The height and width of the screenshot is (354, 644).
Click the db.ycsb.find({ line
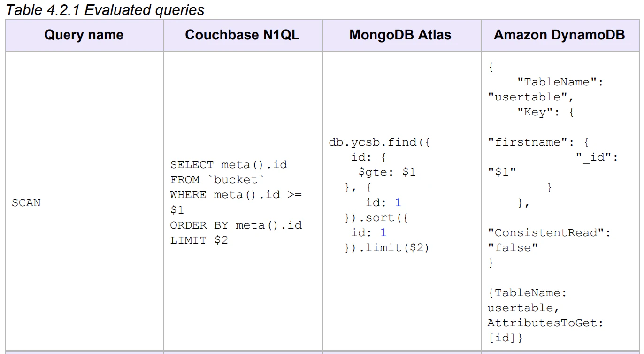click(x=379, y=142)
